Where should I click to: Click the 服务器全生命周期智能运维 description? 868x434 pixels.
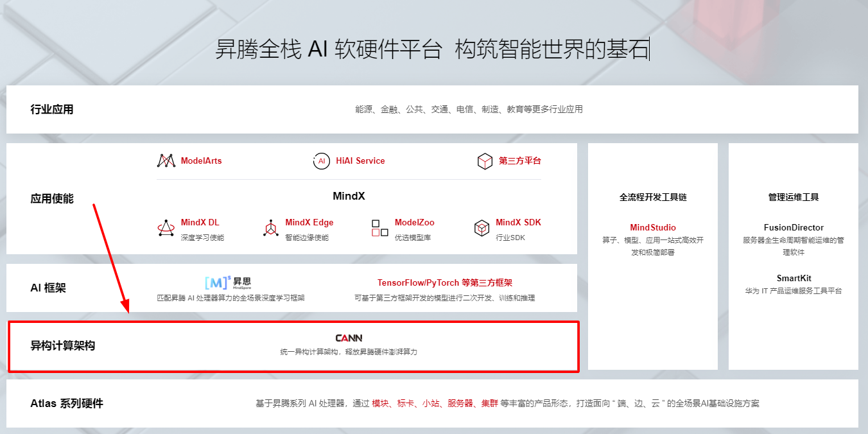coord(794,246)
